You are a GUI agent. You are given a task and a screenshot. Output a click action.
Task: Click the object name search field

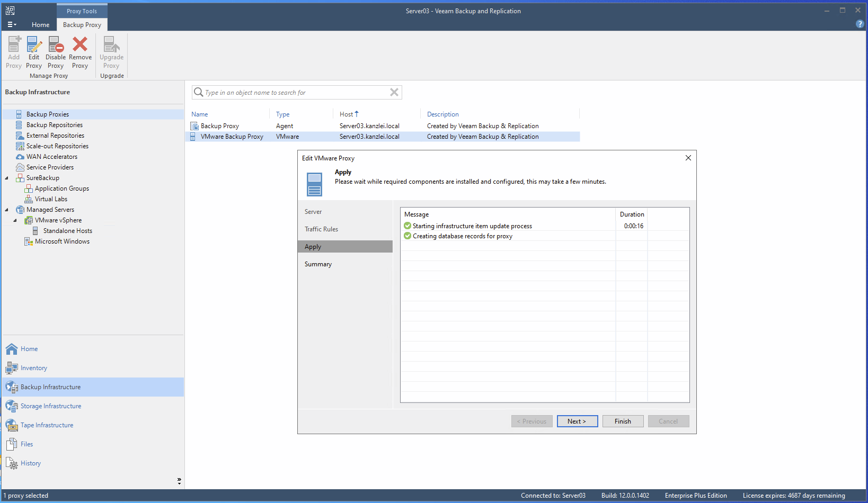pos(296,93)
